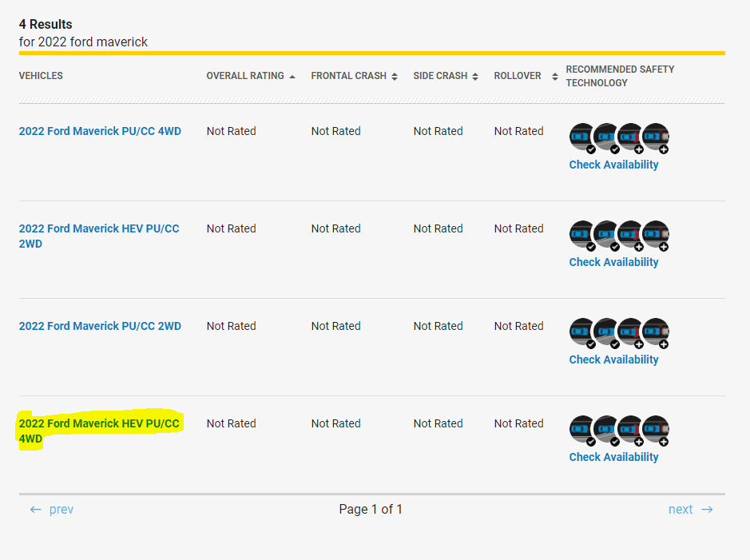Image resolution: width=750 pixels, height=560 pixels.
Task: Sort by the Frontal Crash column header
Action: pyautogui.click(x=349, y=76)
